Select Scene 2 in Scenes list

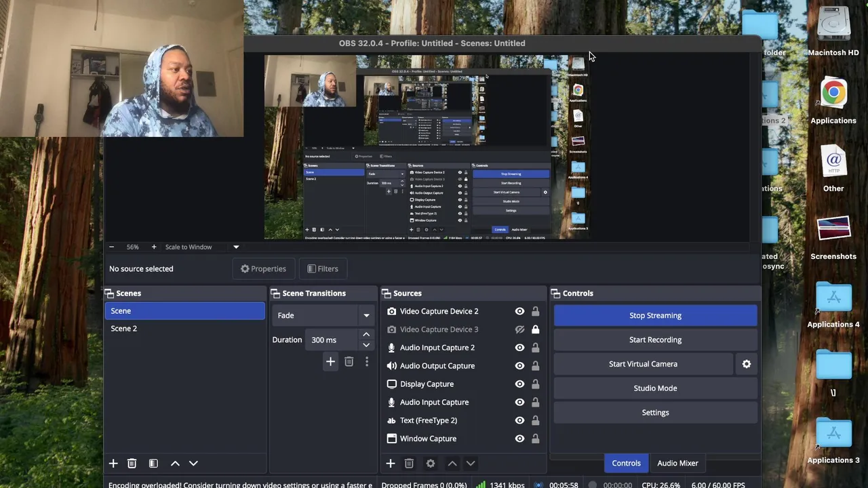point(184,329)
